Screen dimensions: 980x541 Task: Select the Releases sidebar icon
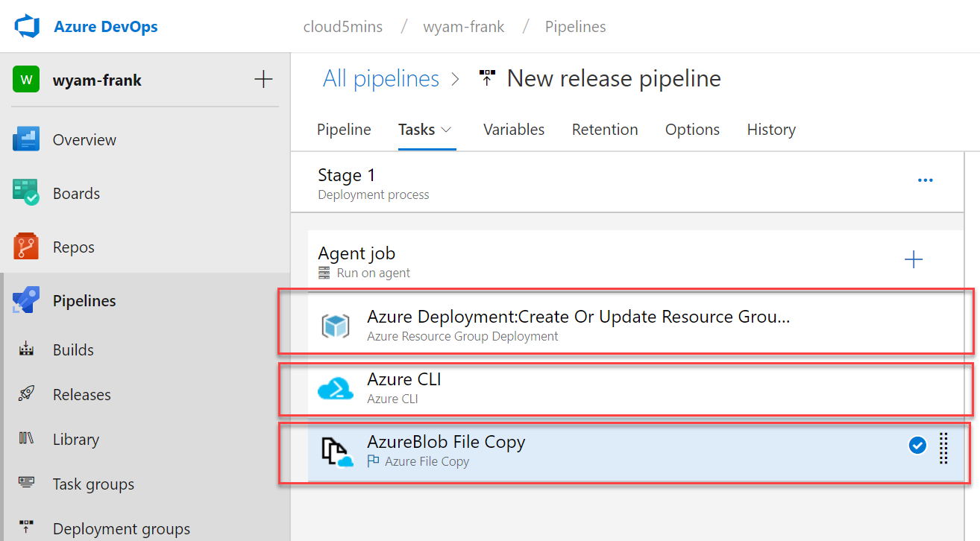pyautogui.click(x=26, y=394)
